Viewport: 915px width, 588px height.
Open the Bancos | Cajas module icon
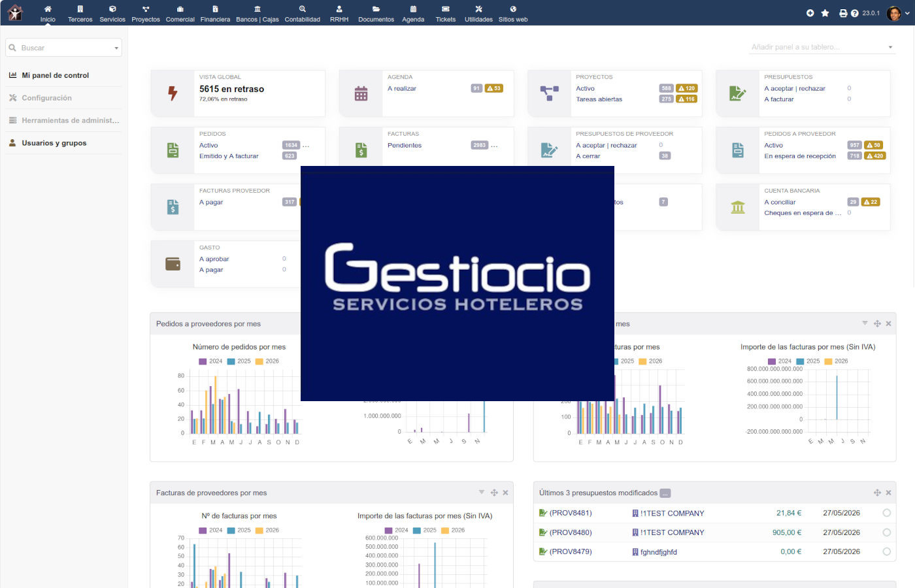point(258,9)
